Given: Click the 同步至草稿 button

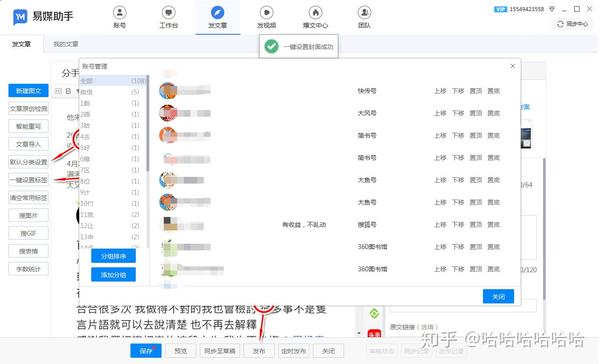Looking at the screenshot, I should [220, 351].
